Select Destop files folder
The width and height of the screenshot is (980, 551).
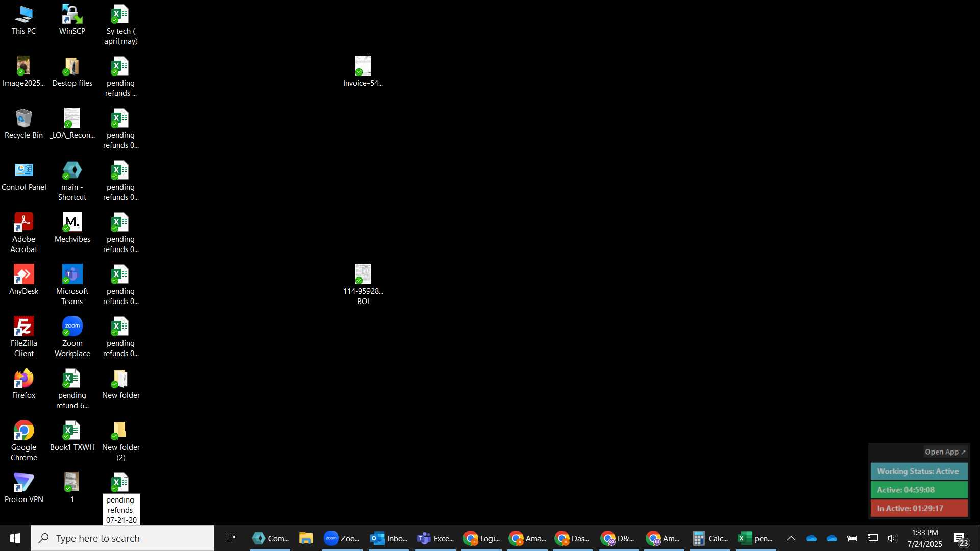point(72,72)
